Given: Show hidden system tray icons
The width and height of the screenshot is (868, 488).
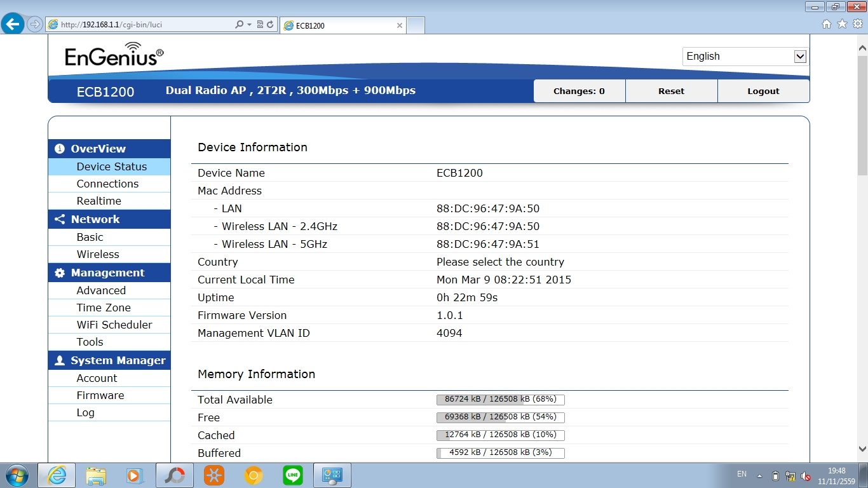Looking at the screenshot, I should pos(759,476).
